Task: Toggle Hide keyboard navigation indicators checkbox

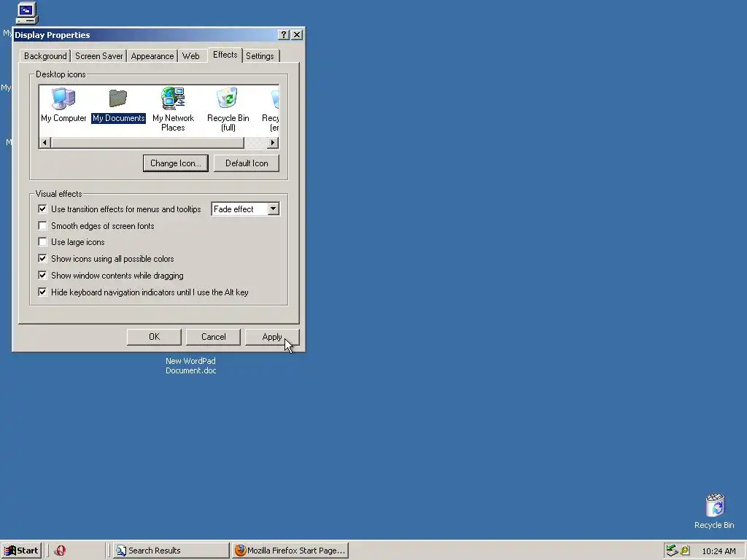Action: tap(42, 292)
